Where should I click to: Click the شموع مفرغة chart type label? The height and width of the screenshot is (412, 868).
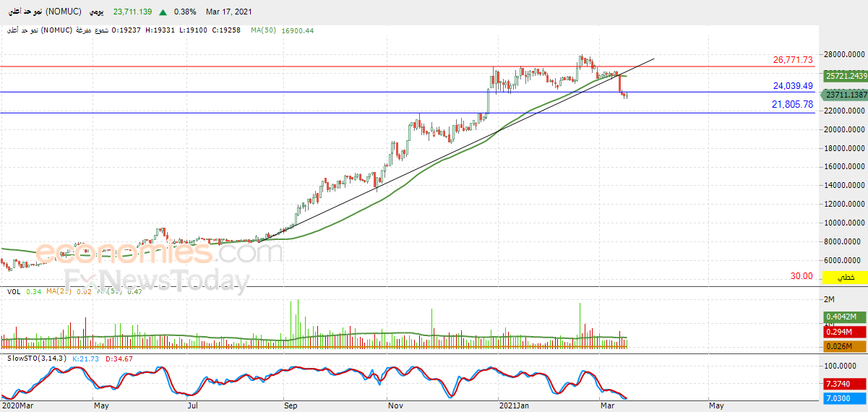pyautogui.click(x=92, y=30)
